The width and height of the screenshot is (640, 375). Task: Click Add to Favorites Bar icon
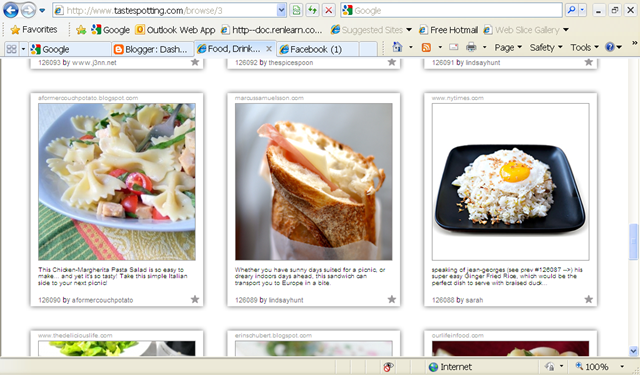(81, 30)
